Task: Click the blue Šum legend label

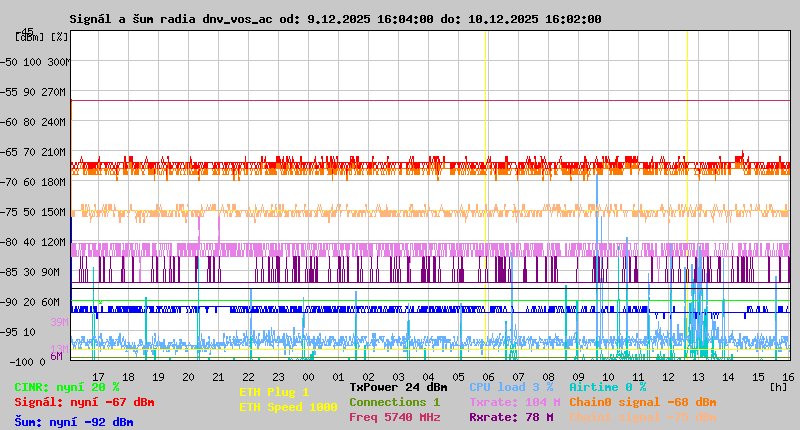Action: coord(74,422)
